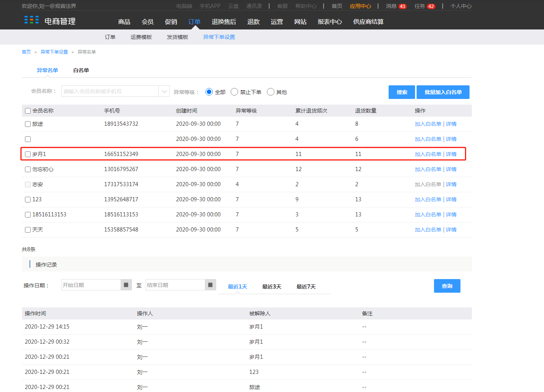This screenshot has width=544, height=392.
Task: Click phone number 13016795267 cell
Action: [121, 169]
